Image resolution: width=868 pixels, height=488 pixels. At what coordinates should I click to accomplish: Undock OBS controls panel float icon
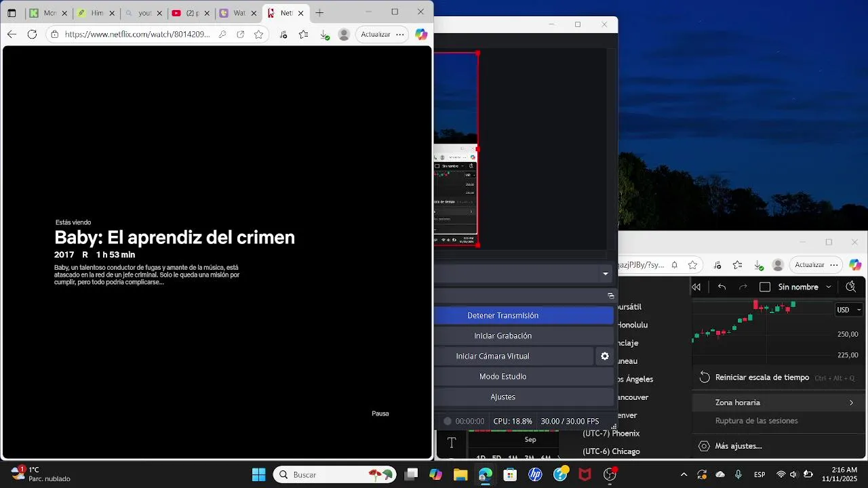[x=610, y=296]
